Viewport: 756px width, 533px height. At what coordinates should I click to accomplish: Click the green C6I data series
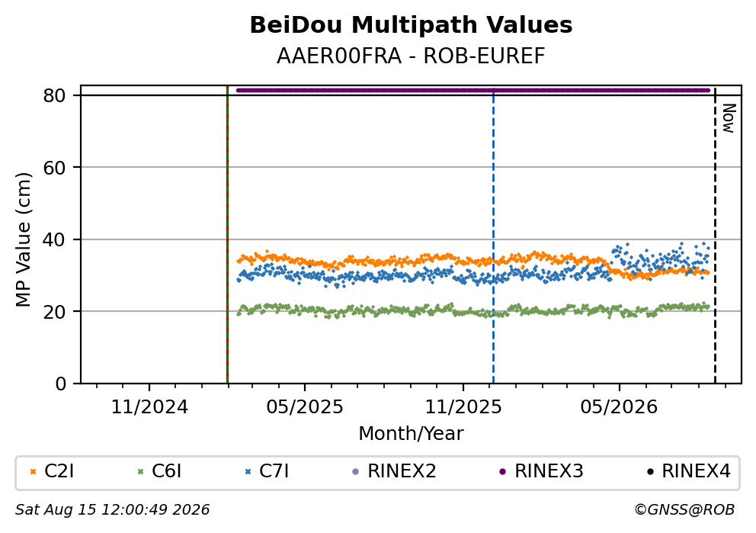click(x=473, y=310)
